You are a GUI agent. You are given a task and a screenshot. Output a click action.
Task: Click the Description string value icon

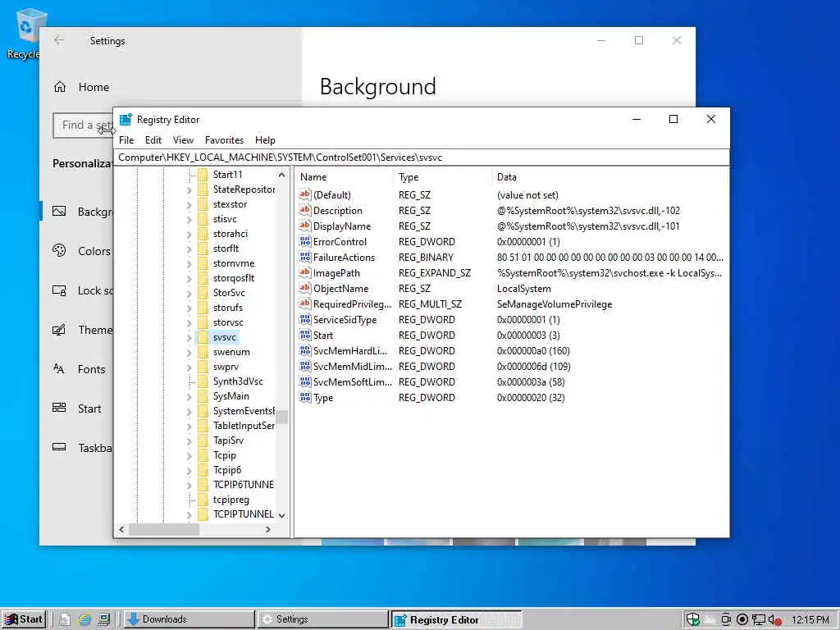click(x=305, y=211)
